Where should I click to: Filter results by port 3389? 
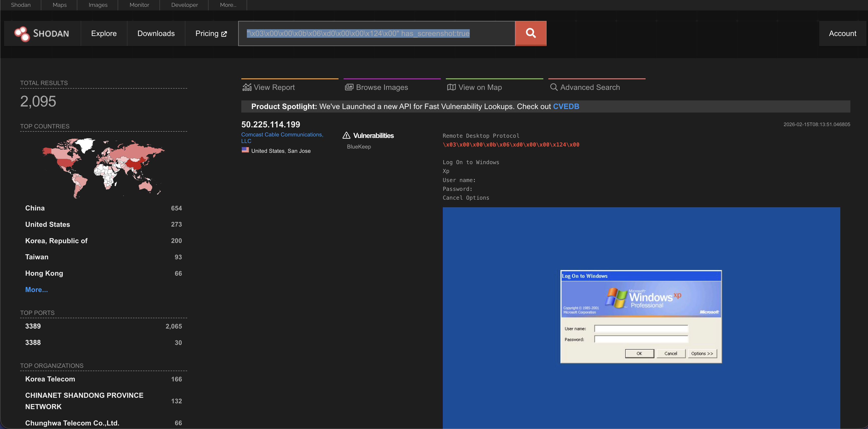[33, 326]
